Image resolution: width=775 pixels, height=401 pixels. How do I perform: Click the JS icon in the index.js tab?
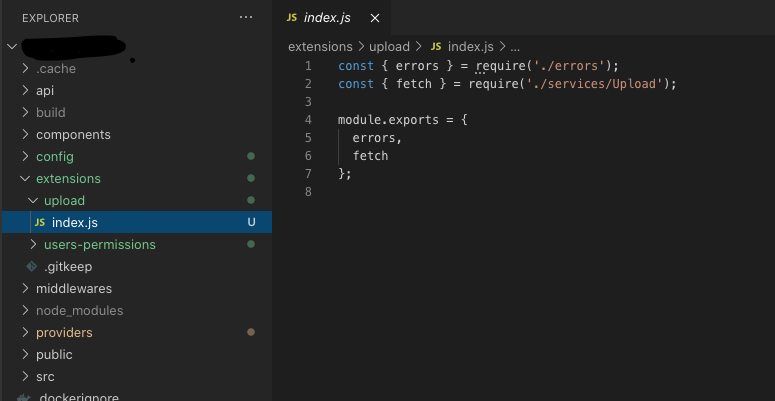(x=292, y=18)
